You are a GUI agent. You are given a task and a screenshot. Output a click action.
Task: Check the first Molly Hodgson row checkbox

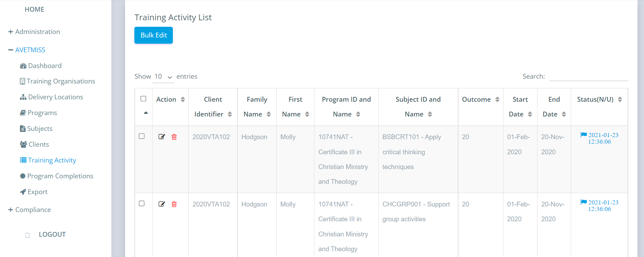tap(142, 136)
